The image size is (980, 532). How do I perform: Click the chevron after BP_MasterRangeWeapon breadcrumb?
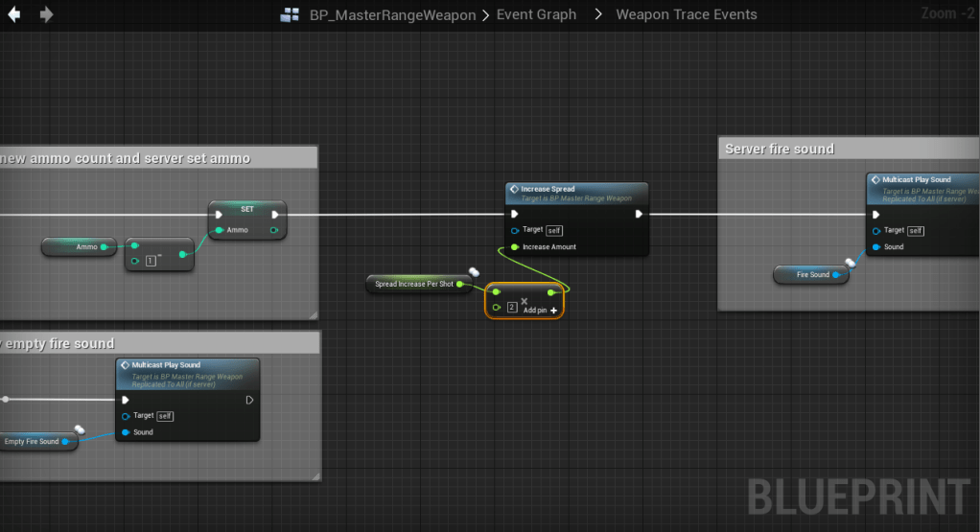pos(486,15)
